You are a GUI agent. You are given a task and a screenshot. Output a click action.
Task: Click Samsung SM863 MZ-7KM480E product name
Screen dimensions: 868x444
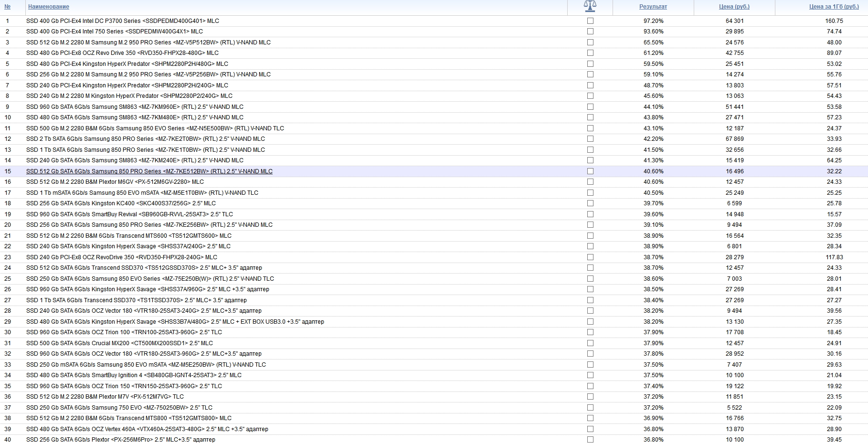pyautogui.click(x=135, y=117)
